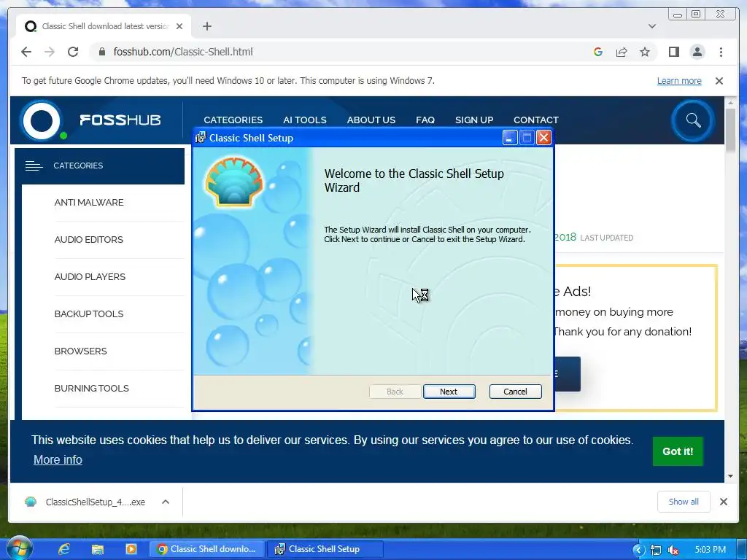Expand the download item options chevron
747x560 pixels.
[x=166, y=502]
